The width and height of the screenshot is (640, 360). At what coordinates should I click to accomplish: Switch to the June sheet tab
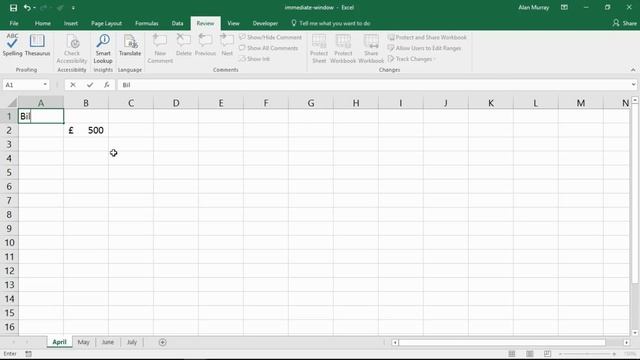click(107, 342)
